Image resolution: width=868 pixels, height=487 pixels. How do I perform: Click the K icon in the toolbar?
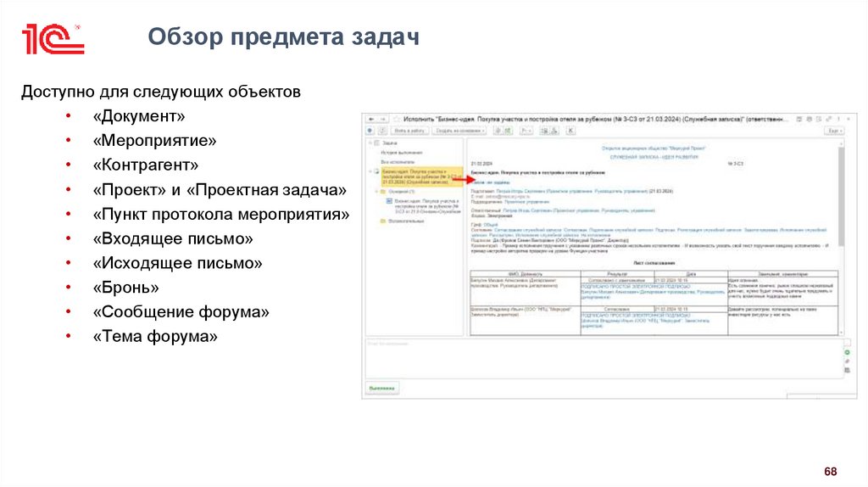pyautogui.click(x=570, y=131)
